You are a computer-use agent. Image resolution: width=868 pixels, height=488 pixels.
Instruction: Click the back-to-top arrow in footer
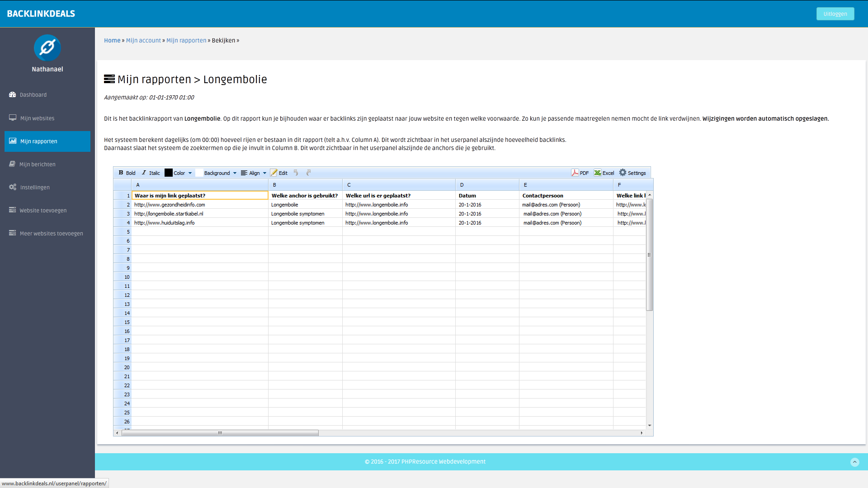854,462
